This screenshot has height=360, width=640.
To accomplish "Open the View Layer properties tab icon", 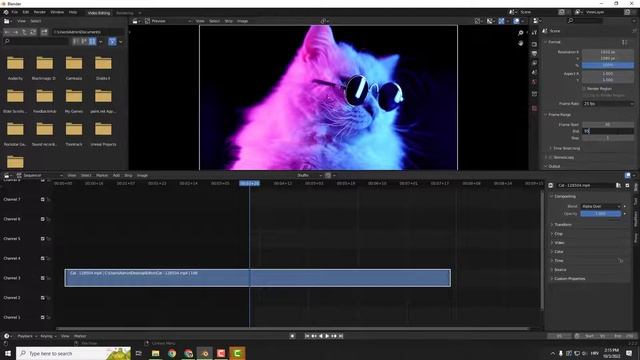I will [534, 63].
